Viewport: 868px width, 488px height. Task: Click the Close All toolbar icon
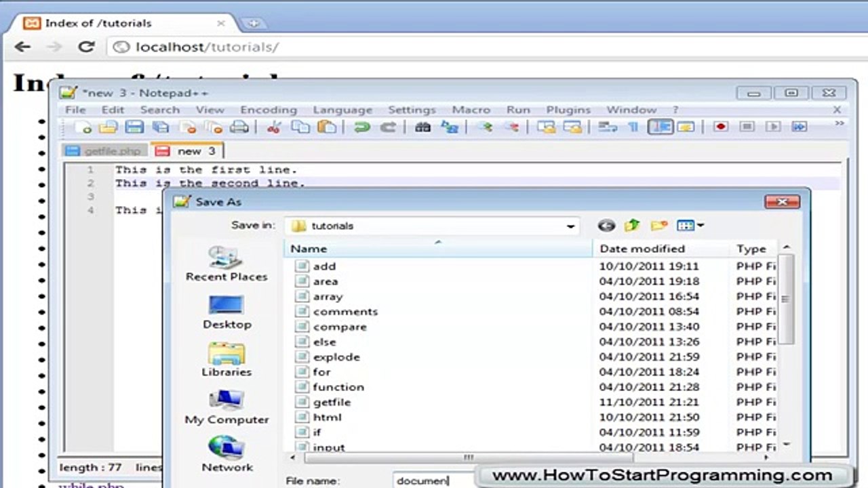point(214,127)
